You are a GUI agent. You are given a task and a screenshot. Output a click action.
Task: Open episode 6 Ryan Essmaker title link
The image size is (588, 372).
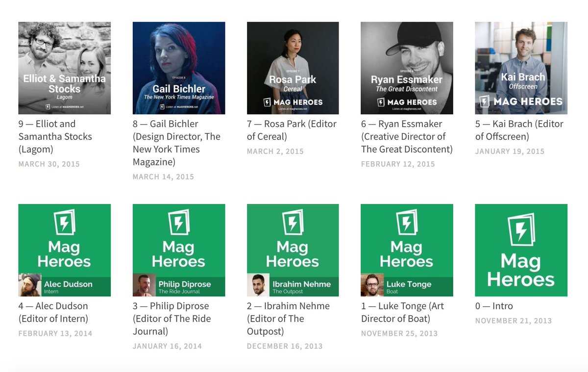(407, 137)
